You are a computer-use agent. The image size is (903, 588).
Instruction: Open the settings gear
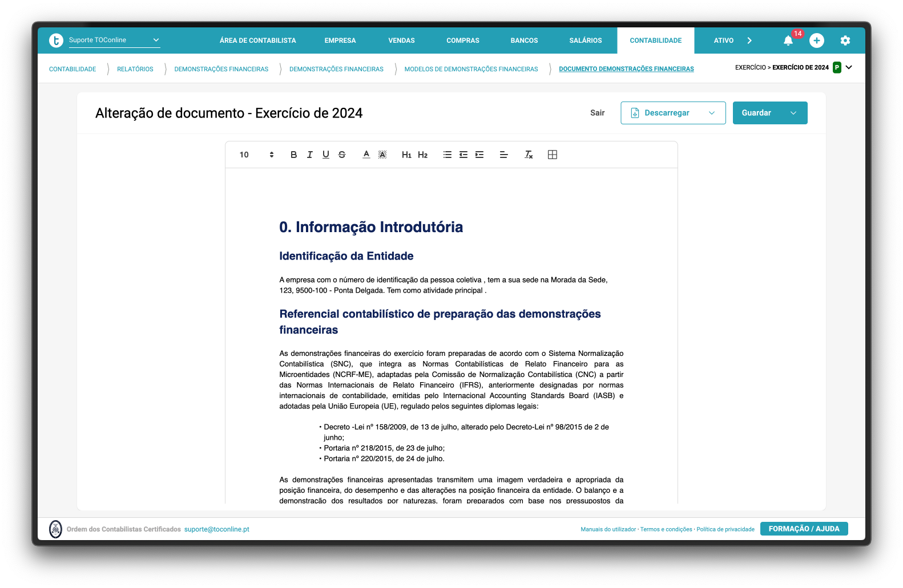(845, 40)
